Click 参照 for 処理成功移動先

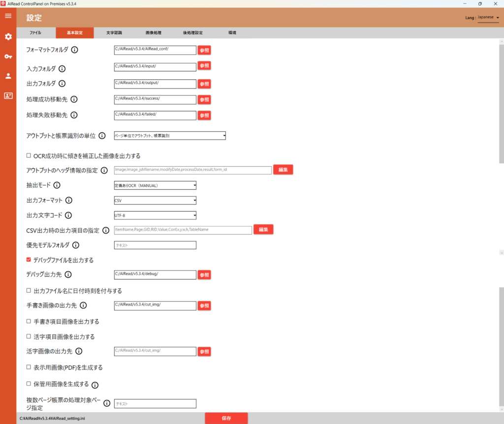tap(204, 99)
